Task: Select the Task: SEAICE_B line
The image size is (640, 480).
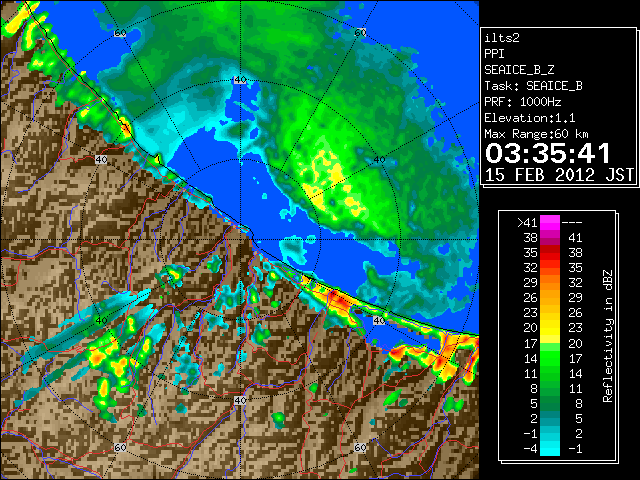Action: (x=533, y=86)
